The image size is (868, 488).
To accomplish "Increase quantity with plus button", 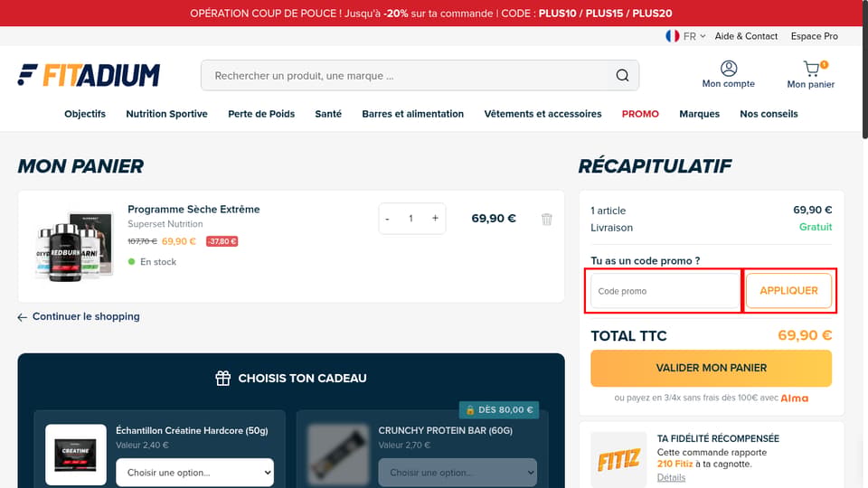I will coord(435,219).
